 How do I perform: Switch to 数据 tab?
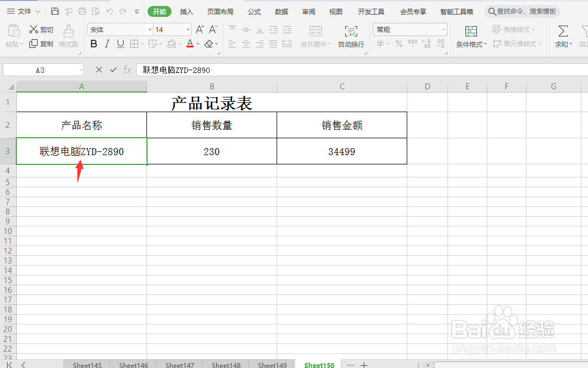(x=281, y=11)
